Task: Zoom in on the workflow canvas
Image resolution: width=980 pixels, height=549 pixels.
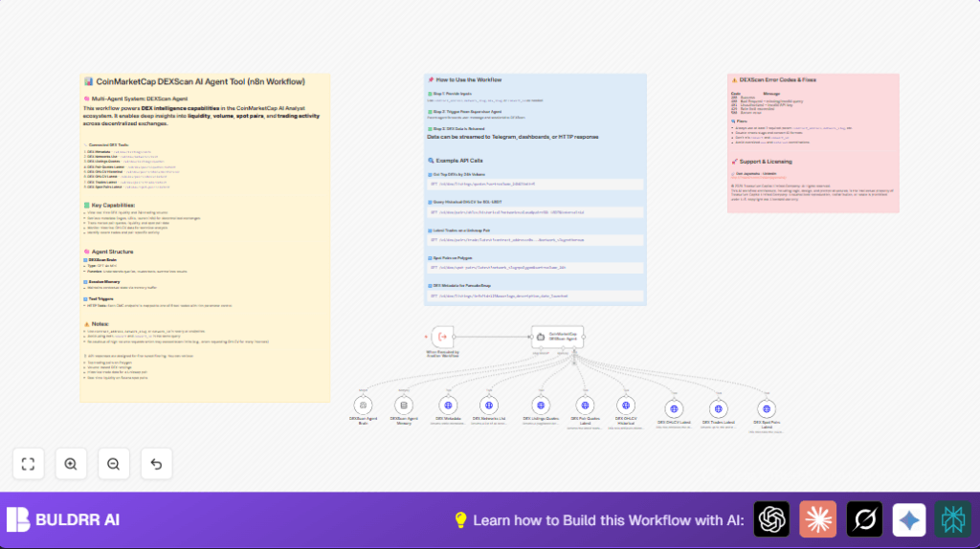Action: point(71,464)
